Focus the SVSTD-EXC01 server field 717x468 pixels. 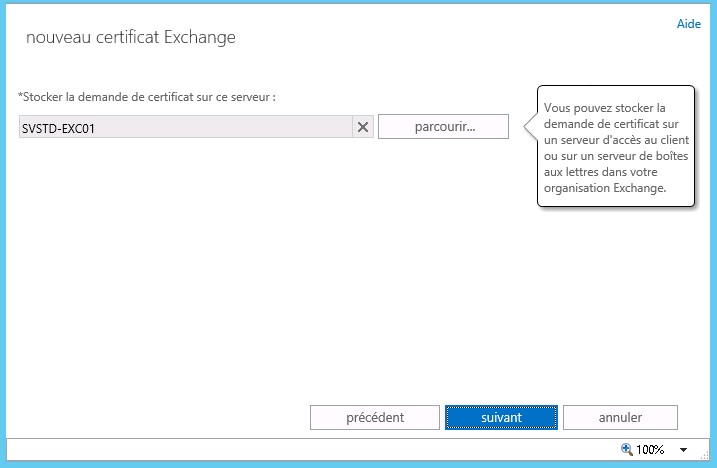186,127
